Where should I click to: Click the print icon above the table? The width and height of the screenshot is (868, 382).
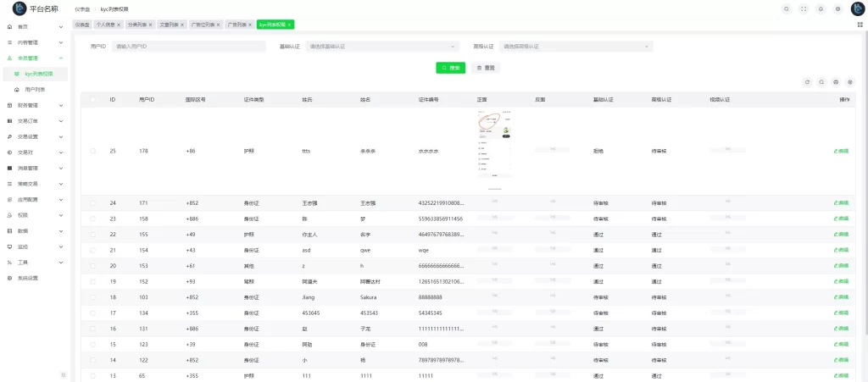[836, 82]
